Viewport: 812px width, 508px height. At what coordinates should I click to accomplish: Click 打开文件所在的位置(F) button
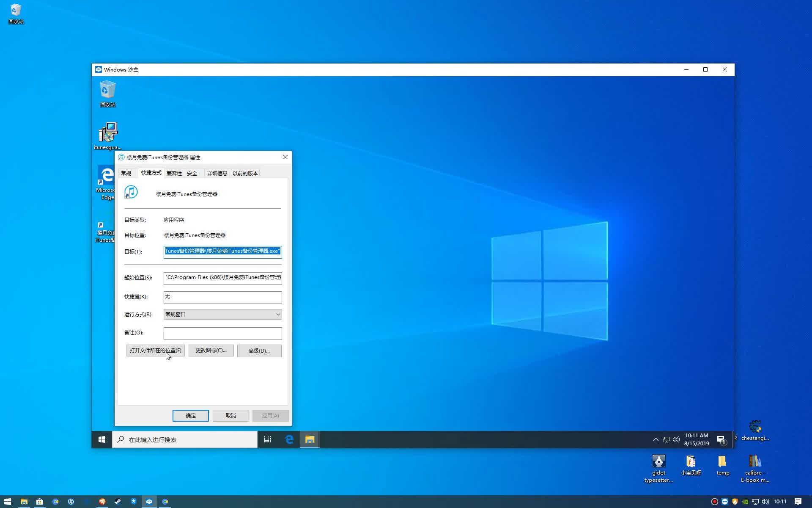(x=156, y=351)
